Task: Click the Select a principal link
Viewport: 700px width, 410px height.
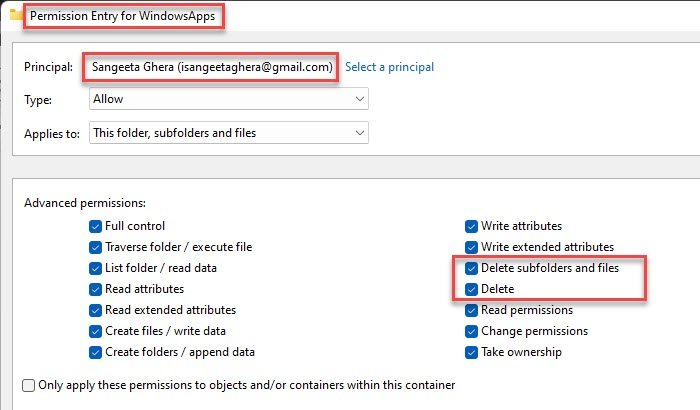Action: [x=389, y=67]
